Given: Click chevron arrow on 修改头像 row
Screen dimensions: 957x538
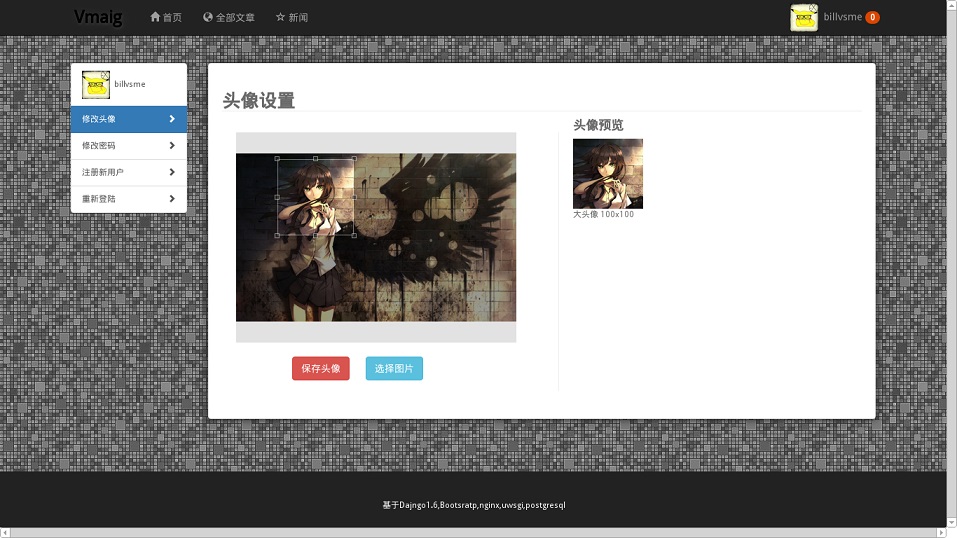Looking at the screenshot, I should (172, 119).
